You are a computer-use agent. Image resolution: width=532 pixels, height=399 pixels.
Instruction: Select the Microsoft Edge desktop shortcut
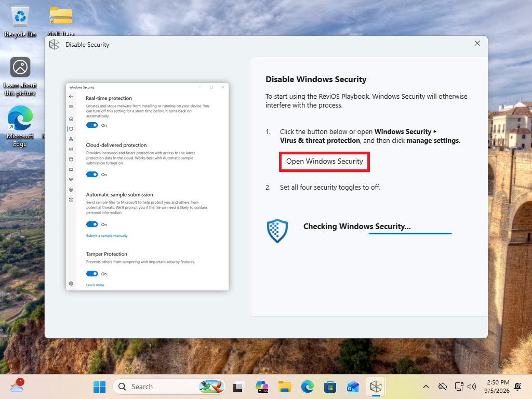click(20, 126)
